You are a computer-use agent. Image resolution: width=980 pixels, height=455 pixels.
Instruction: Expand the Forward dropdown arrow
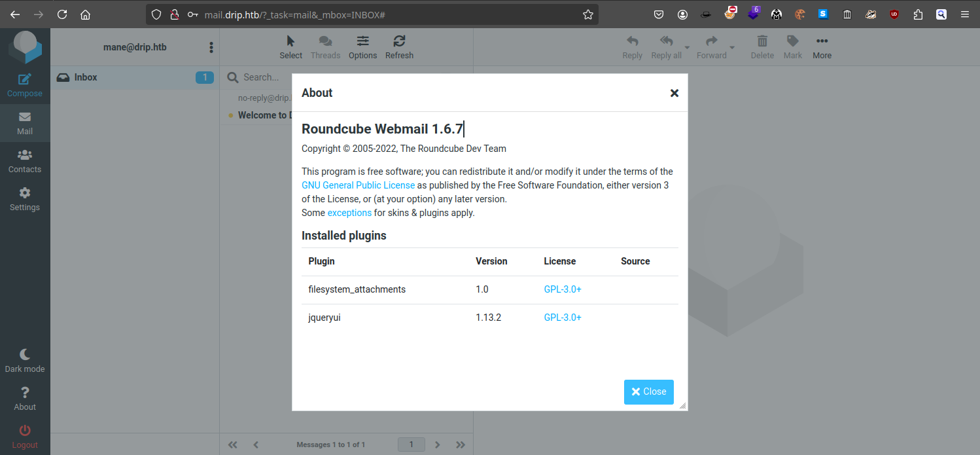732,47
